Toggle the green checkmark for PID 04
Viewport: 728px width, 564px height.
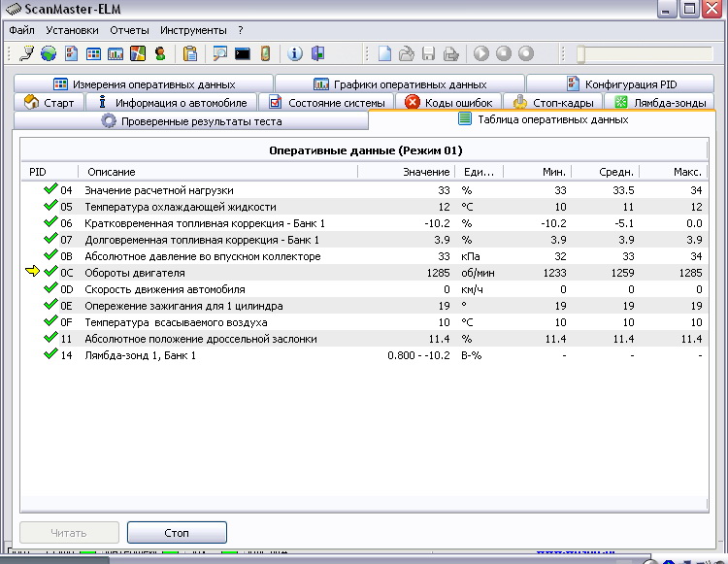pos(50,190)
